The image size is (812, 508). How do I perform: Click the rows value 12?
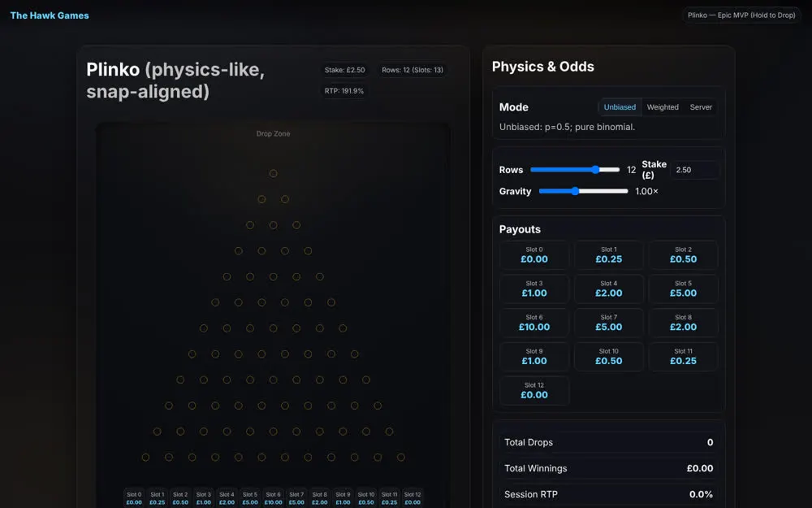tap(631, 170)
